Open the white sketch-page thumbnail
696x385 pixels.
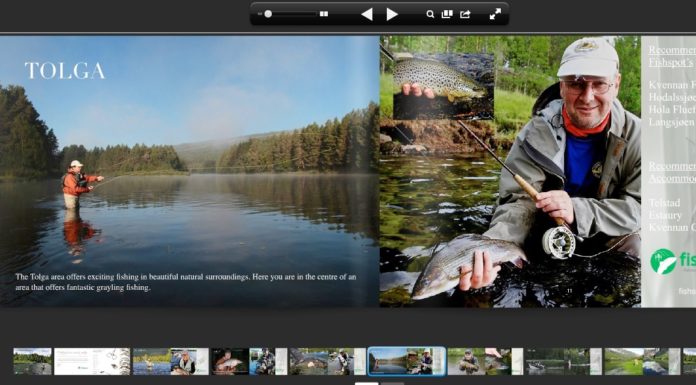tap(92, 361)
